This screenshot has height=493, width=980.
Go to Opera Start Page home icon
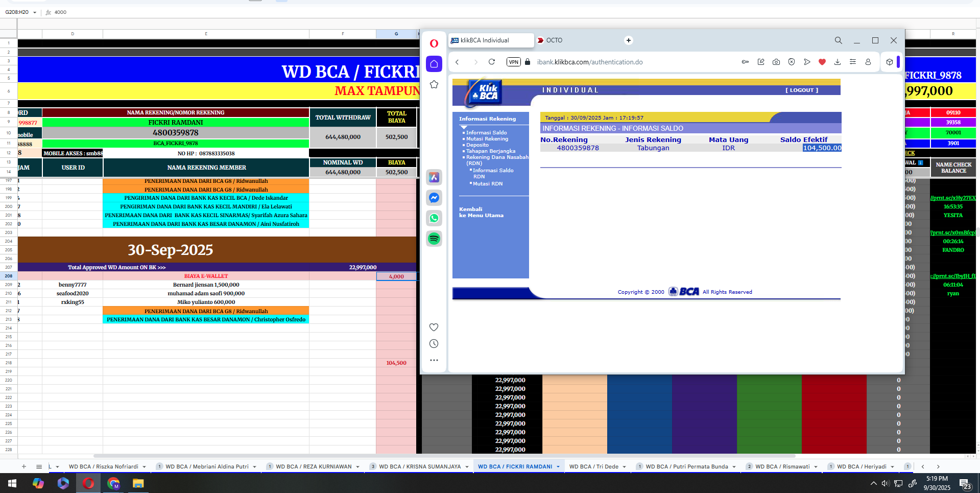(x=434, y=64)
